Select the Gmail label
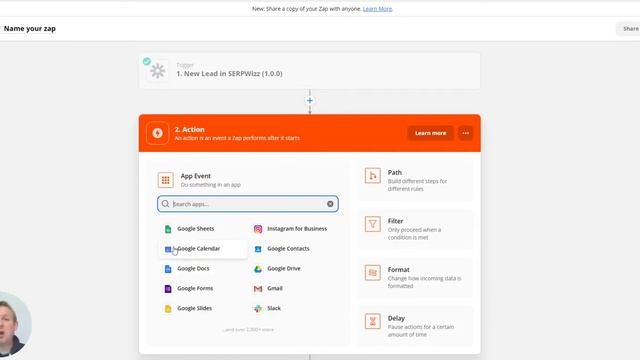Image resolution: width=640 pixels, height=360 pixels. coord(275,288)
